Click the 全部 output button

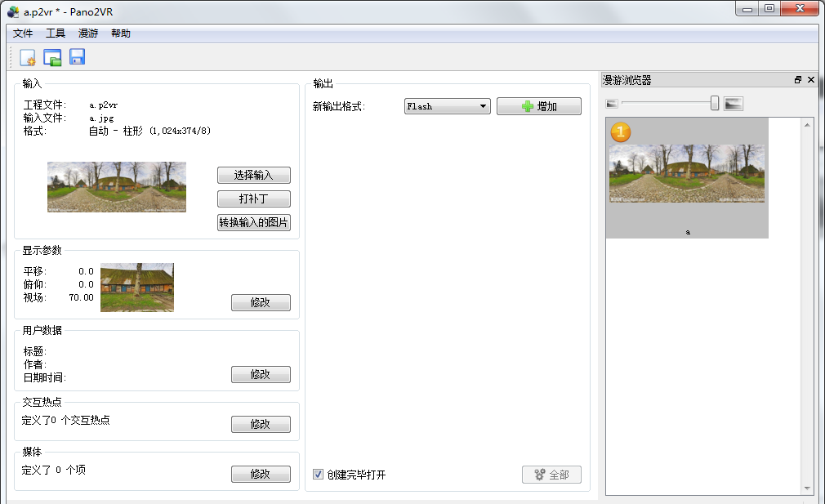pyautogui.click(x=551, y=475)
